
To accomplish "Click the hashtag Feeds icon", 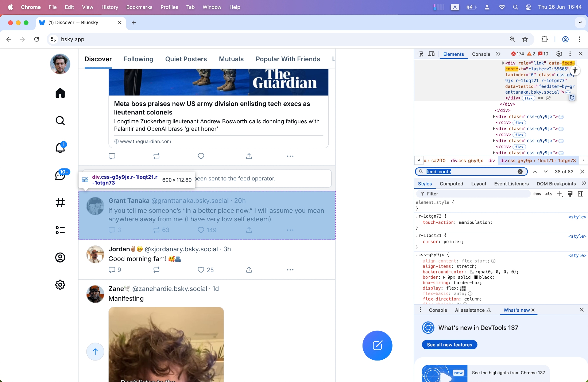I will pos(60,203).
